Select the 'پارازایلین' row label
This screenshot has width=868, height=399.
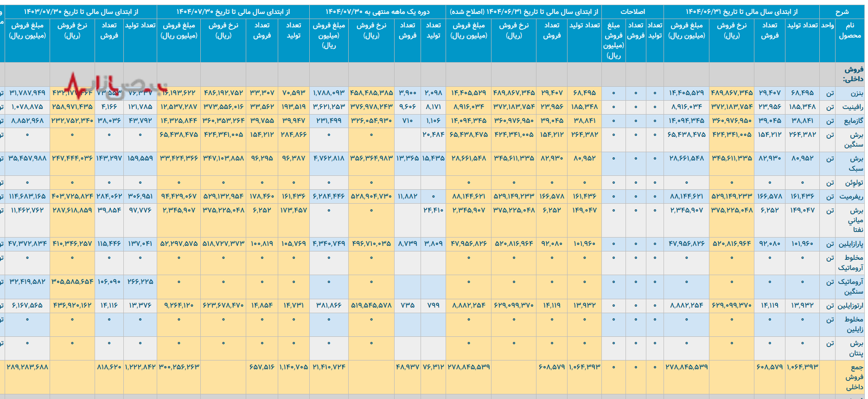pyautogui.click(x=850, y=244)
